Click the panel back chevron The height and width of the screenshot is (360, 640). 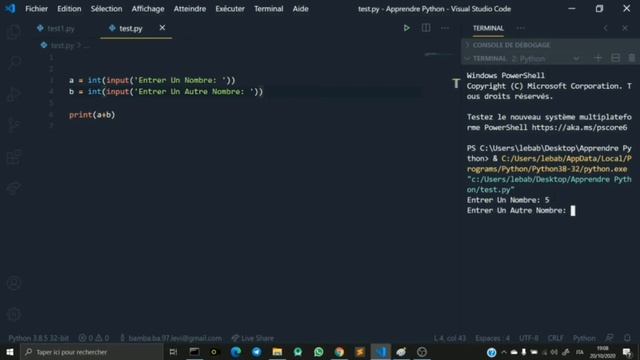(606, 28)
